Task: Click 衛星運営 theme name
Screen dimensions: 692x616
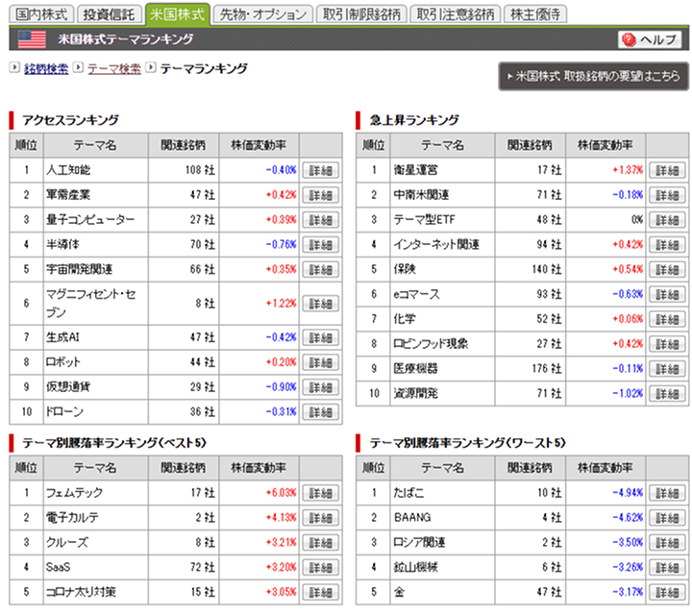Action: tap(415, 170)
